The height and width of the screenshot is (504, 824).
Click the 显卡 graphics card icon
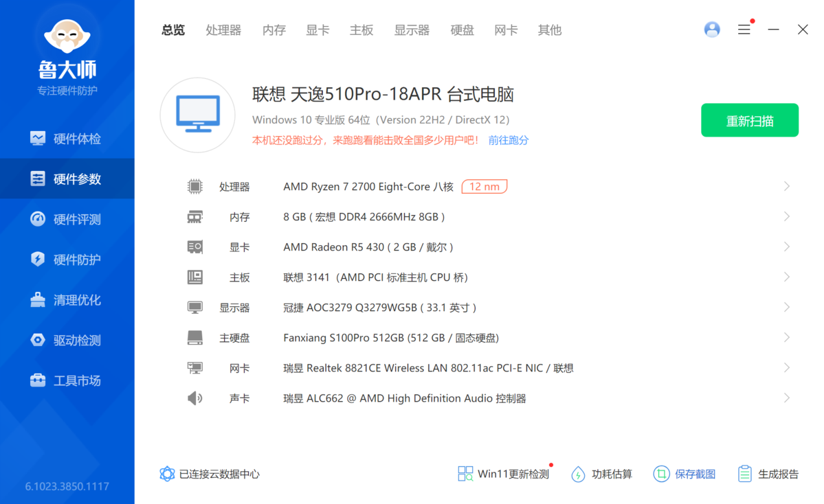coord(195,247)
